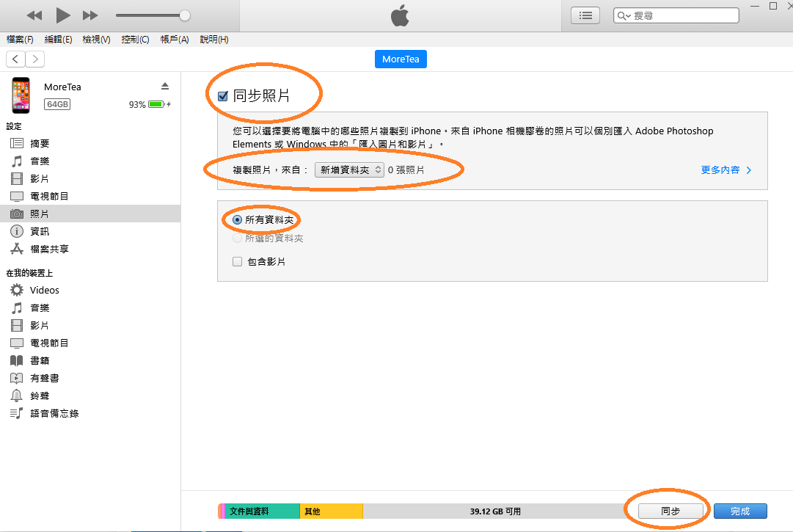793x532 pixels.
Task: Open the 說明(H) menu
Action: tap(214, 40)
